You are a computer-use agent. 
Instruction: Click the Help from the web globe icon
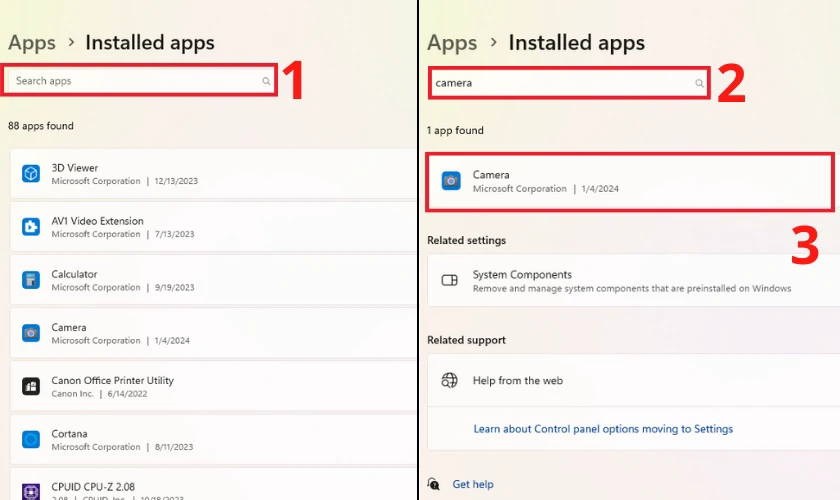point(449,380)
